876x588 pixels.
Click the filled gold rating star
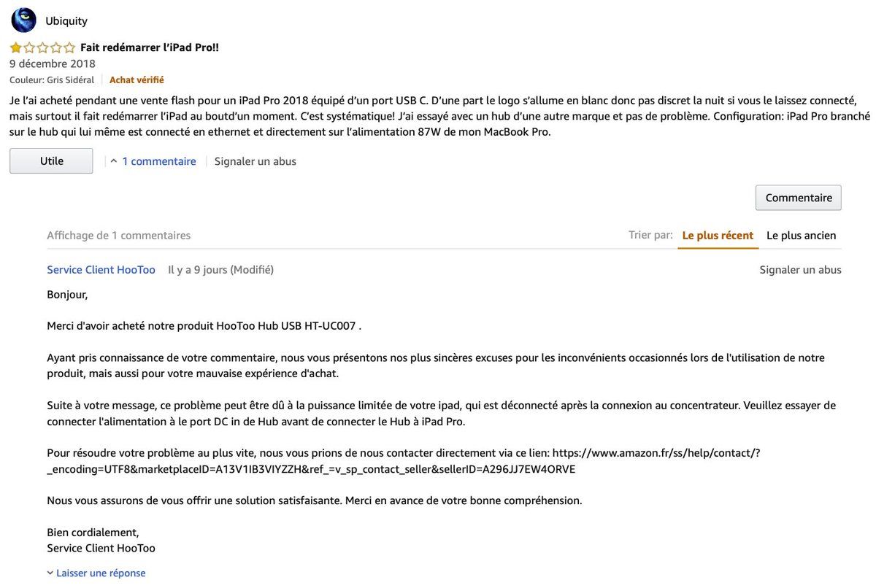tap(16, 48)
